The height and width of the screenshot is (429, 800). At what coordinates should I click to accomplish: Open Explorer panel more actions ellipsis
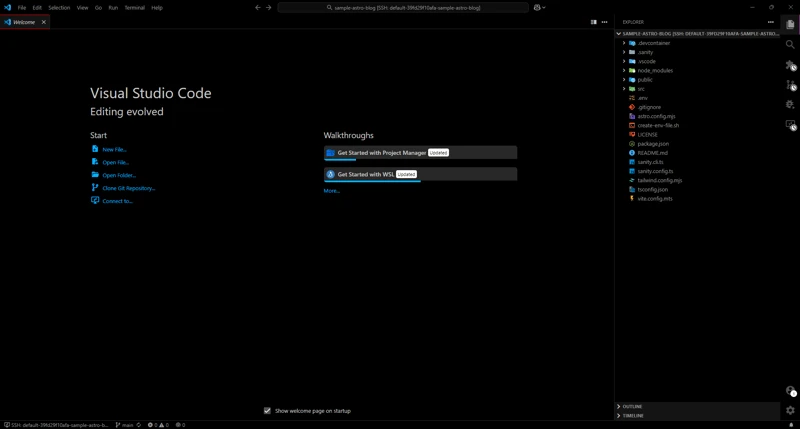[x=770, y=22]
